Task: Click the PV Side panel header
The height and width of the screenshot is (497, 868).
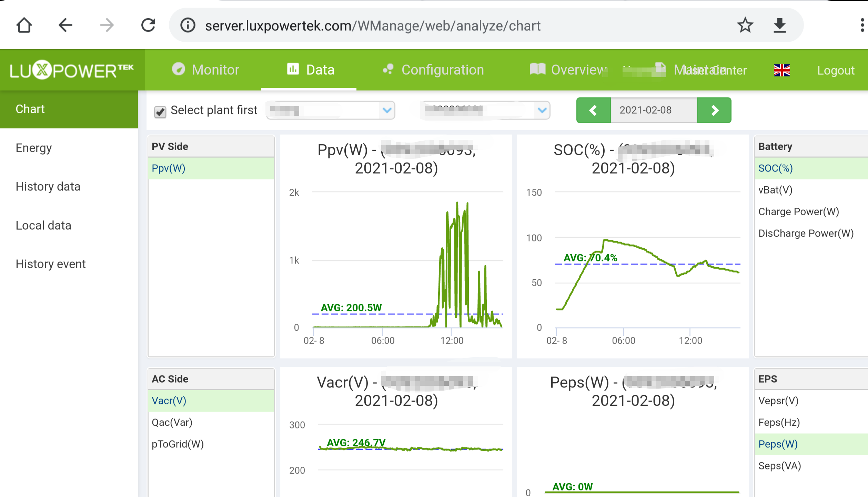Action: pos(211,147)
